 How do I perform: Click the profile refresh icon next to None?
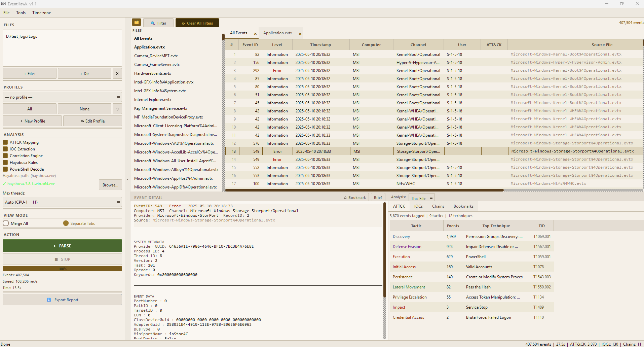coord(117,109)
